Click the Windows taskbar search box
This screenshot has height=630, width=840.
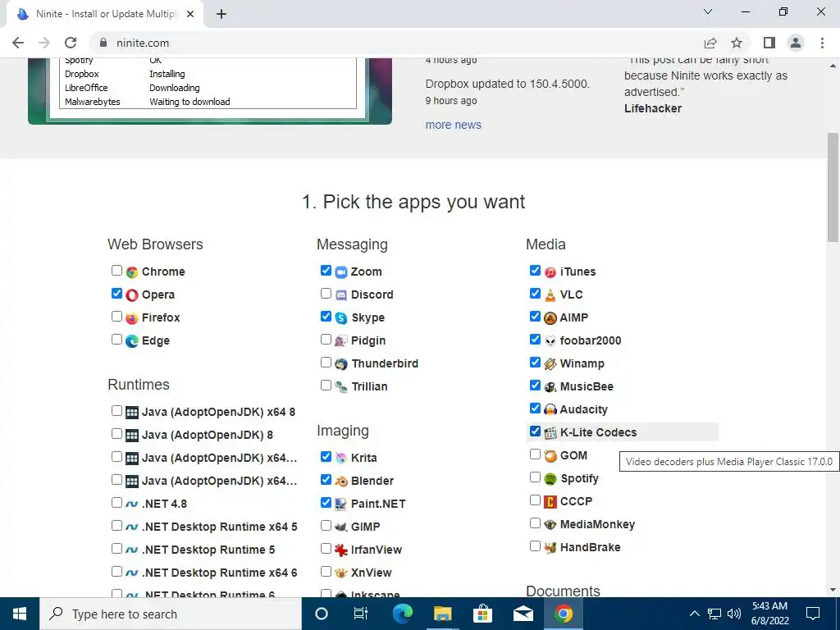click(171, 614)
